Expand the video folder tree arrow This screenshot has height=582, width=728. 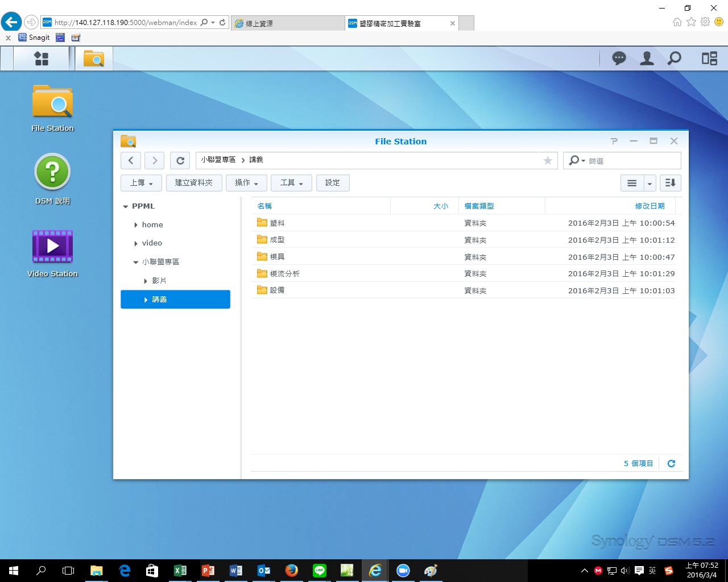coord(136,244)
